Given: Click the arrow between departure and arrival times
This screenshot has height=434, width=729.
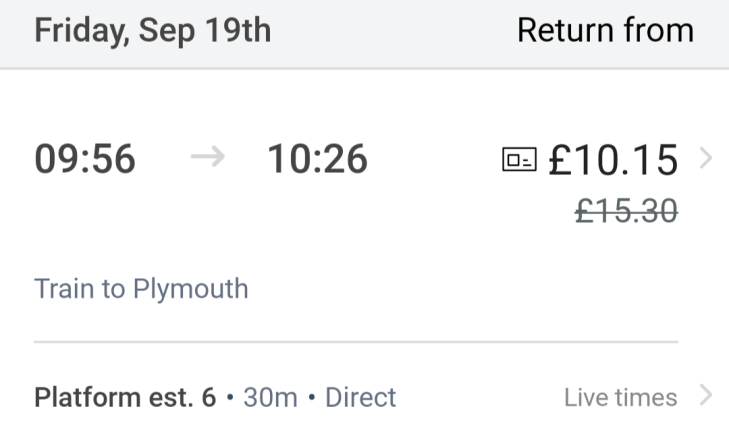Looking at the screenshot, I should 207,159.
